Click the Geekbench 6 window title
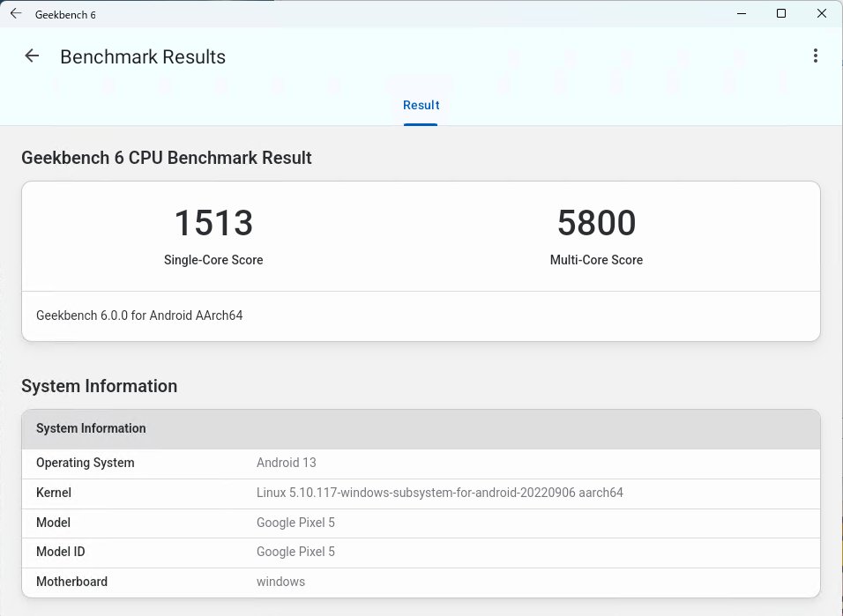 click(65, 15)
